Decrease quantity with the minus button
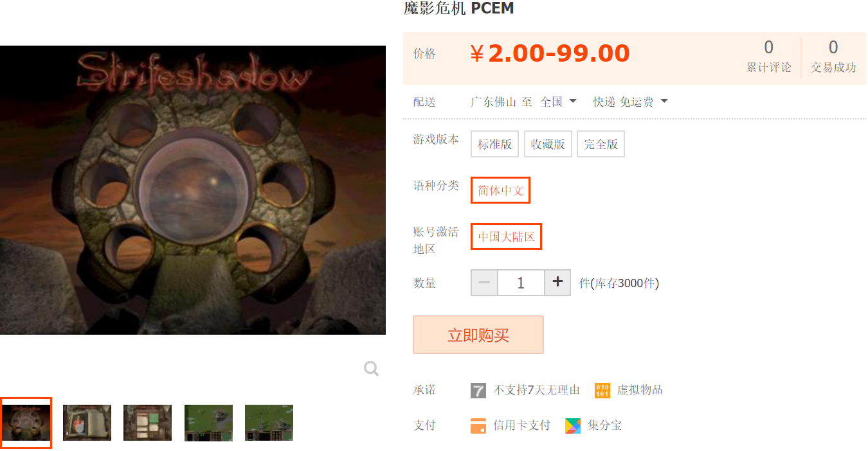This screenshot has height=451, width=868. (x=485, y=283)
